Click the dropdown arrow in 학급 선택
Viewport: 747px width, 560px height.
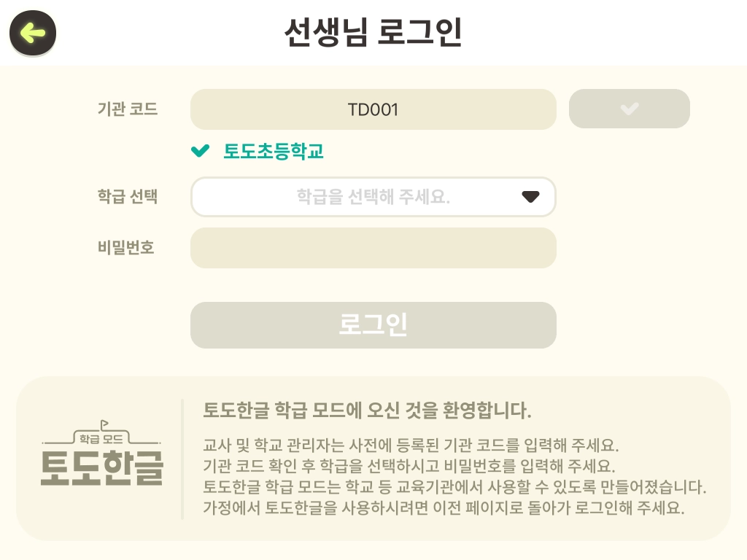pos(530,197)
